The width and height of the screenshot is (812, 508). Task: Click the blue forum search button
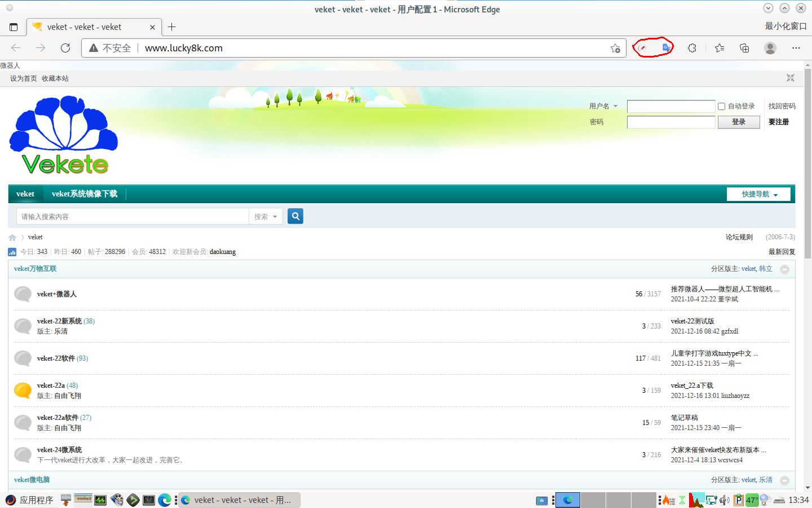(295, 216)
